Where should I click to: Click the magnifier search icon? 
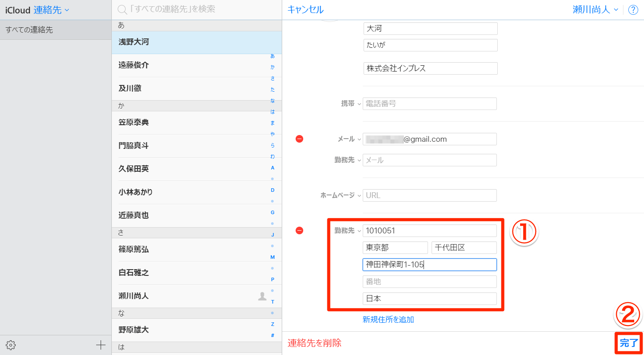point(121,9)
